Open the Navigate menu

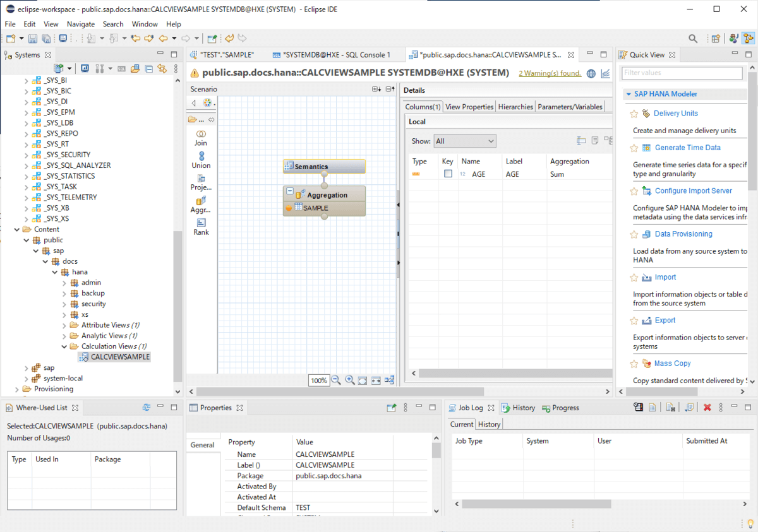(x=80, y=24)
